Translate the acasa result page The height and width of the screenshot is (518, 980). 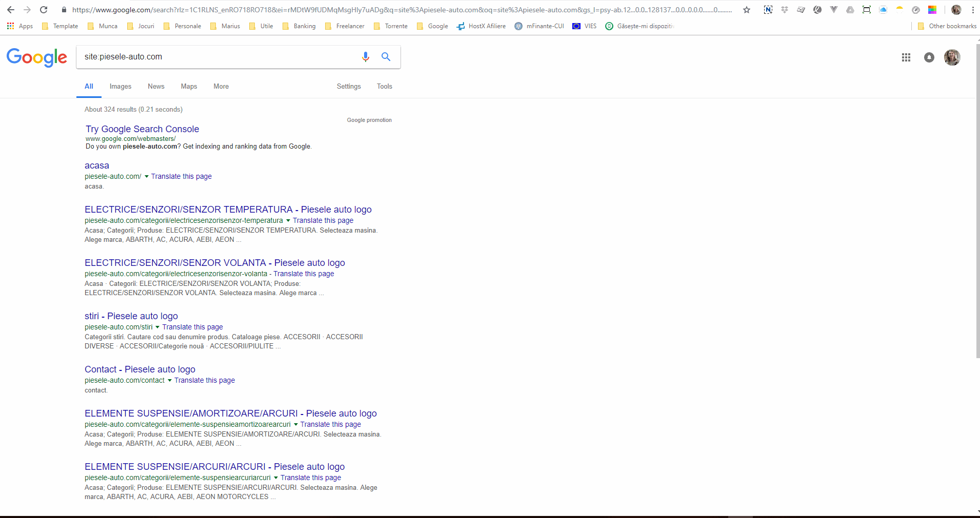(x=182, y=177)
